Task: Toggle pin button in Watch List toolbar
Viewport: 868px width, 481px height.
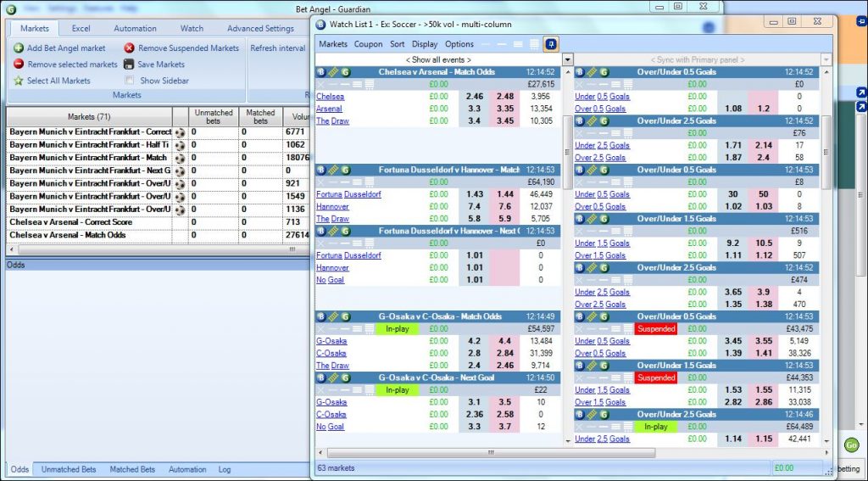Action: click(x=551, y=44)
